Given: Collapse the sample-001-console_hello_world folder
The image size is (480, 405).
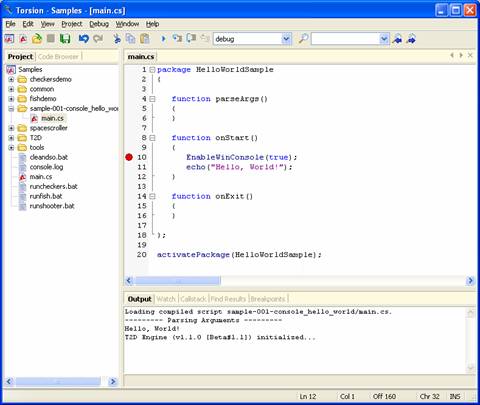Looking at the screenshot, I should 11,109.
